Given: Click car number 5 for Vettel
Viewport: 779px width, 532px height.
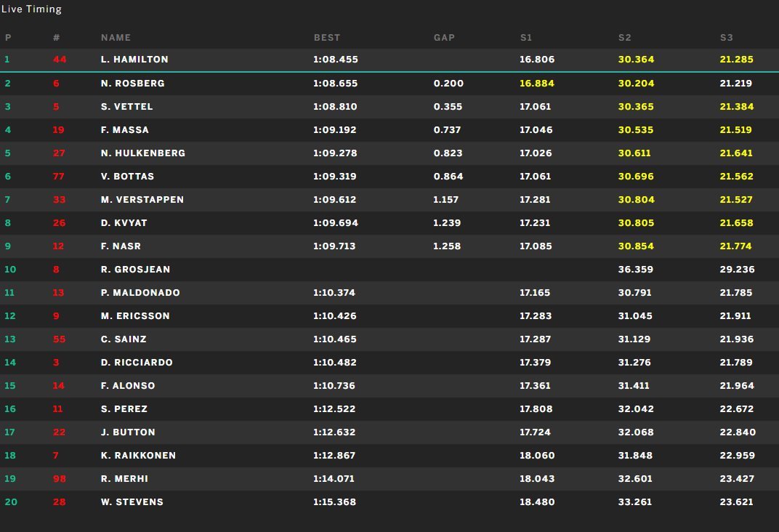Looking at the screenshot, I should point(56,107).
